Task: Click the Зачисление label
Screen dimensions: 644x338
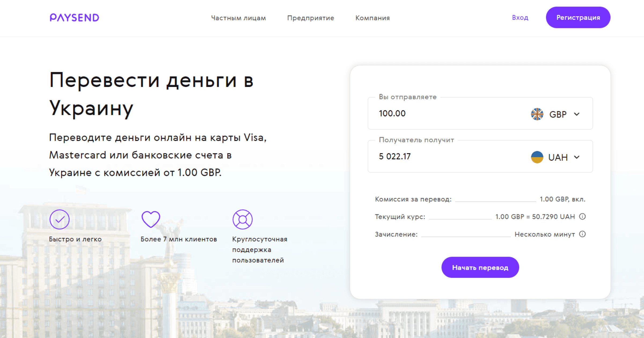Action: 396,234
